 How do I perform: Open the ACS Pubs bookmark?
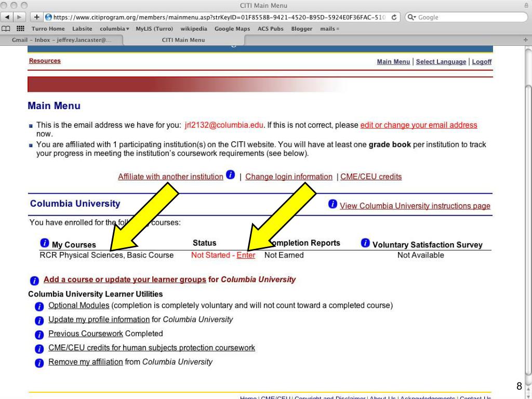[270, 29]
